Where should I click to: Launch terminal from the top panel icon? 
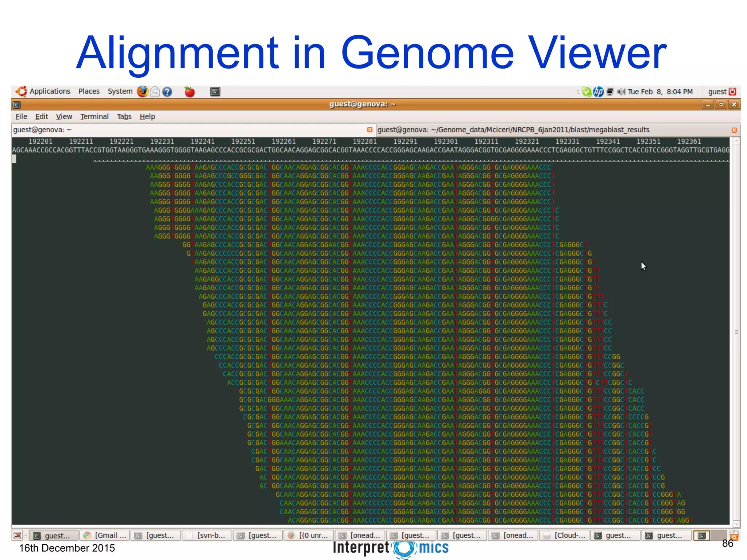coord(215,92)
